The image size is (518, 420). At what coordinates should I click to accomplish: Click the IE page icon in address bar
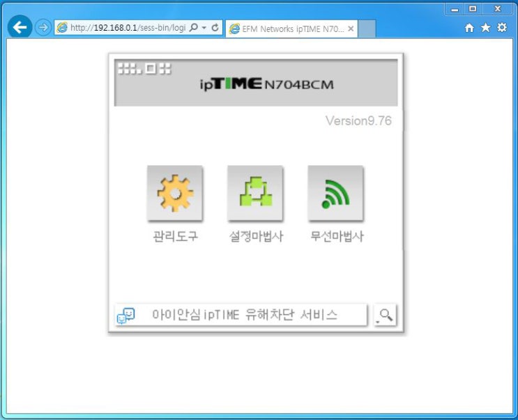62,28
